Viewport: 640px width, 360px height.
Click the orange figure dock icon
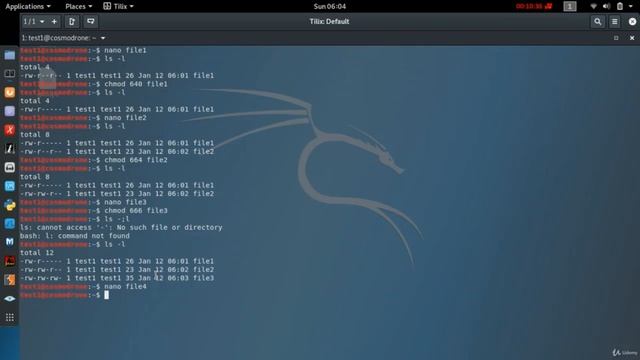pyautogui.click(x=10, y=280)
